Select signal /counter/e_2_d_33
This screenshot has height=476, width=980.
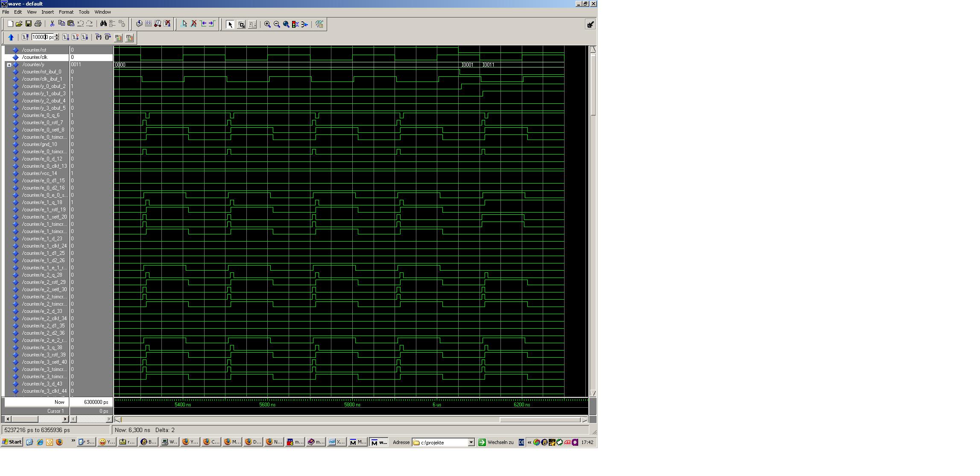click(42, 311)
